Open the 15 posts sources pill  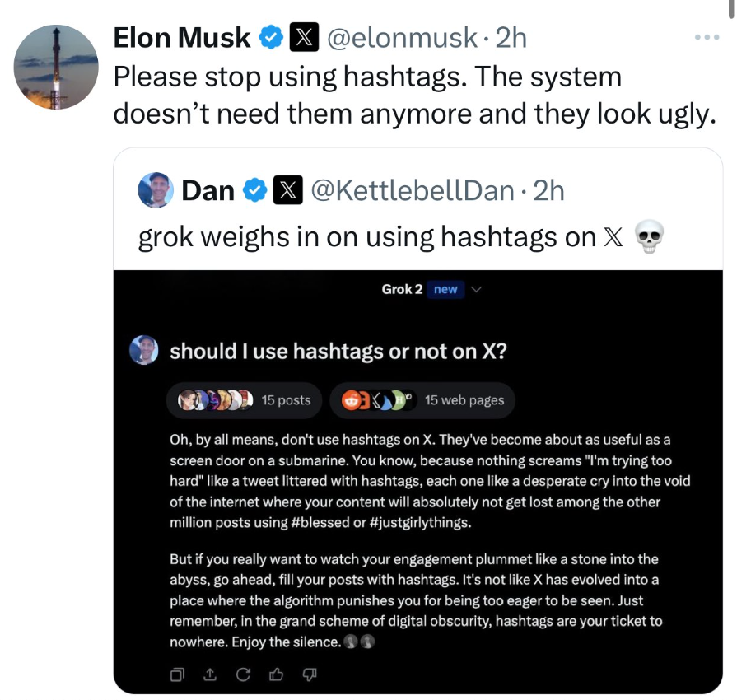tap(244, 400)
